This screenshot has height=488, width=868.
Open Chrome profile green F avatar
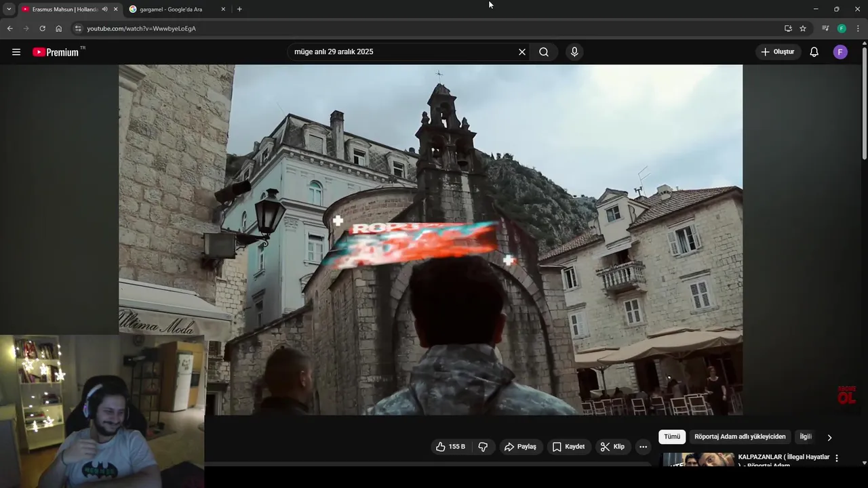point(842,28)
